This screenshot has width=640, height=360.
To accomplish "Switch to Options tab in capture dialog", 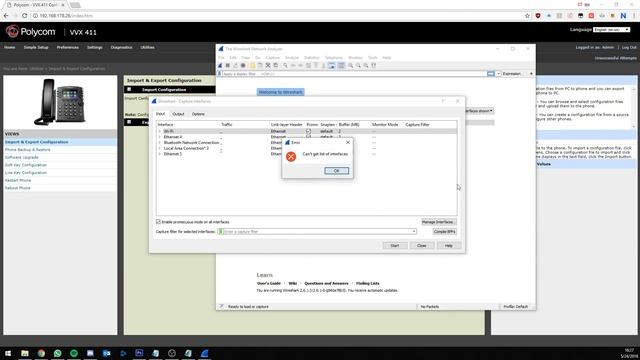I will [x=198, y=114].
